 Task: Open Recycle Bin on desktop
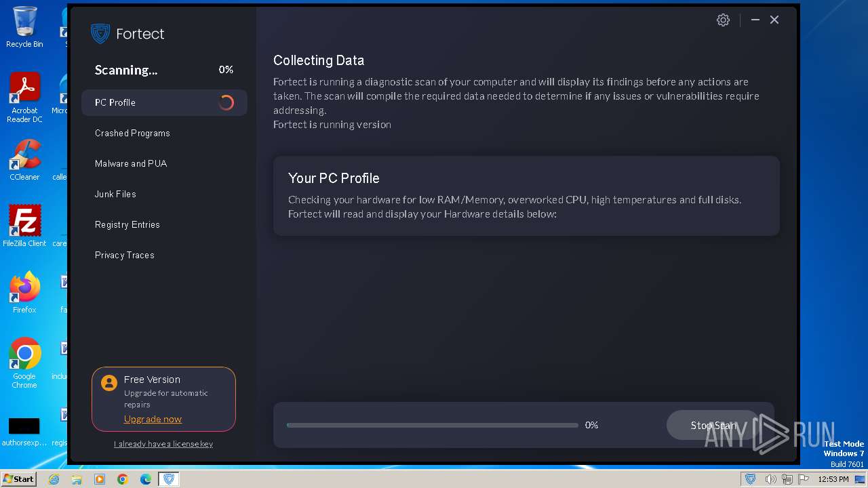(x=24, y=27)
